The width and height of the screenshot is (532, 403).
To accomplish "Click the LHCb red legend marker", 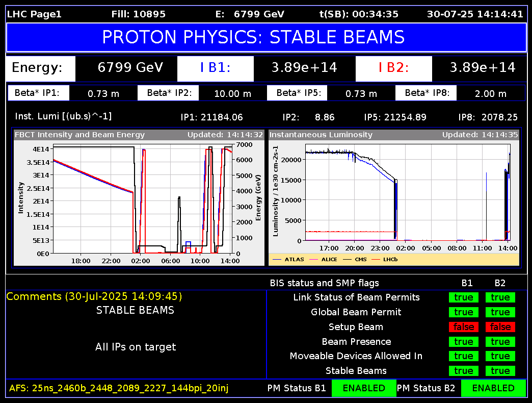I will (377, 260).
